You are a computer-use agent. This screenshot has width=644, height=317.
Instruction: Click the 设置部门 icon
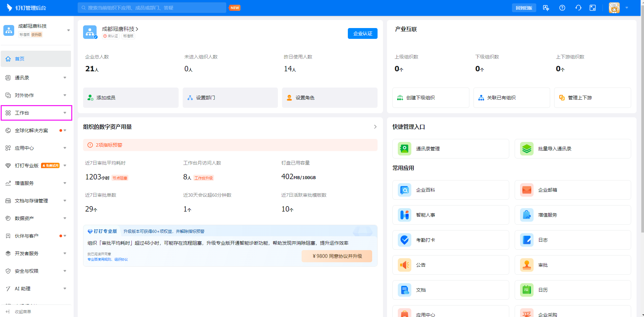click(190, 98)
